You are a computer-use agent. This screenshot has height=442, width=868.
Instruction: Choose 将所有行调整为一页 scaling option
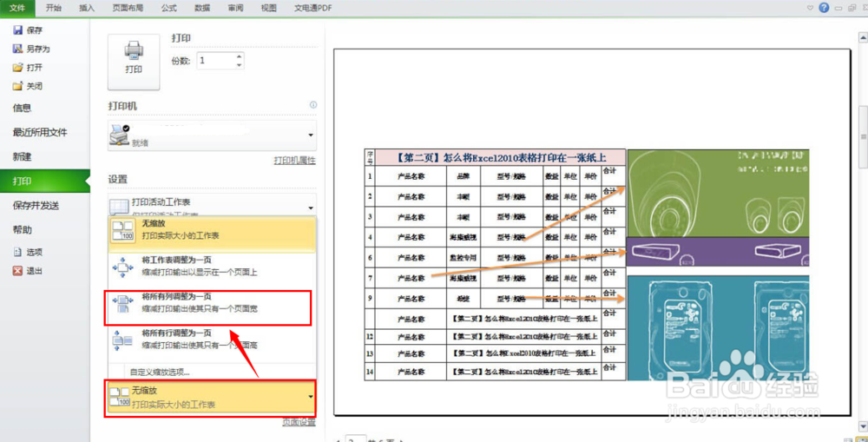tap(212, 340)
